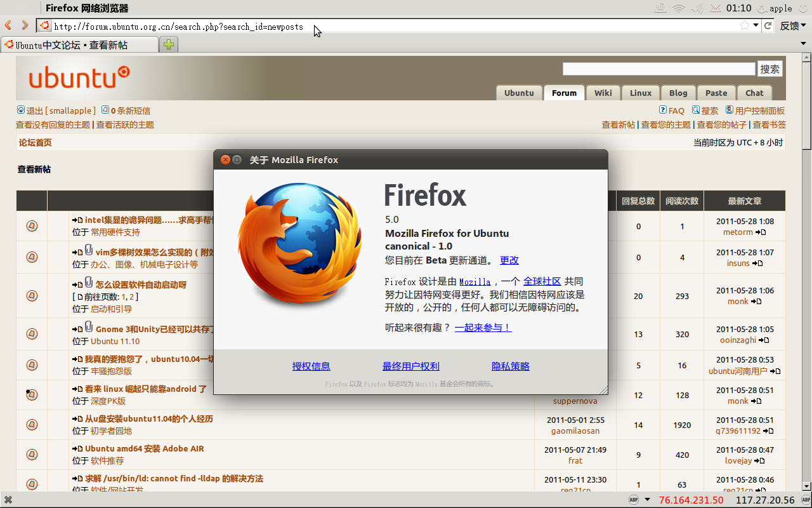Image resolution: width=812 pixels, height=508 pixels.
Task: Open the Wiki site tab
Action: point(603,93)
